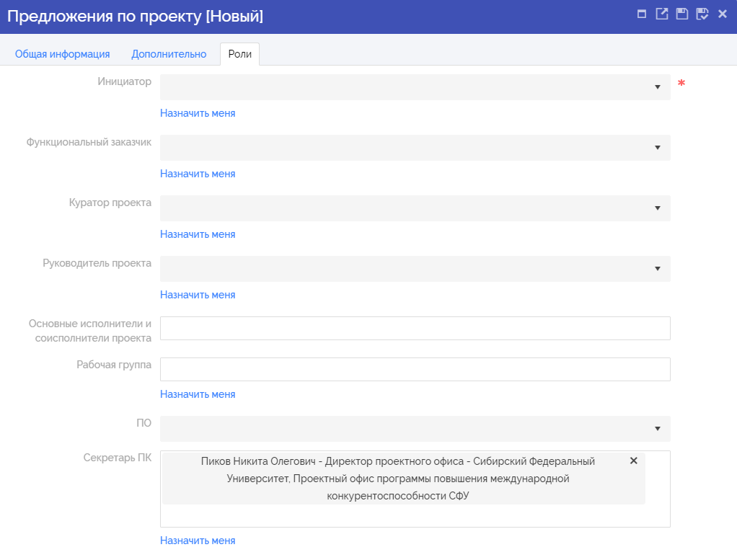This screenshot has width=737, height=560.
Task: Open the Руководитель проекта dropdown
Action: pos(657,269)
